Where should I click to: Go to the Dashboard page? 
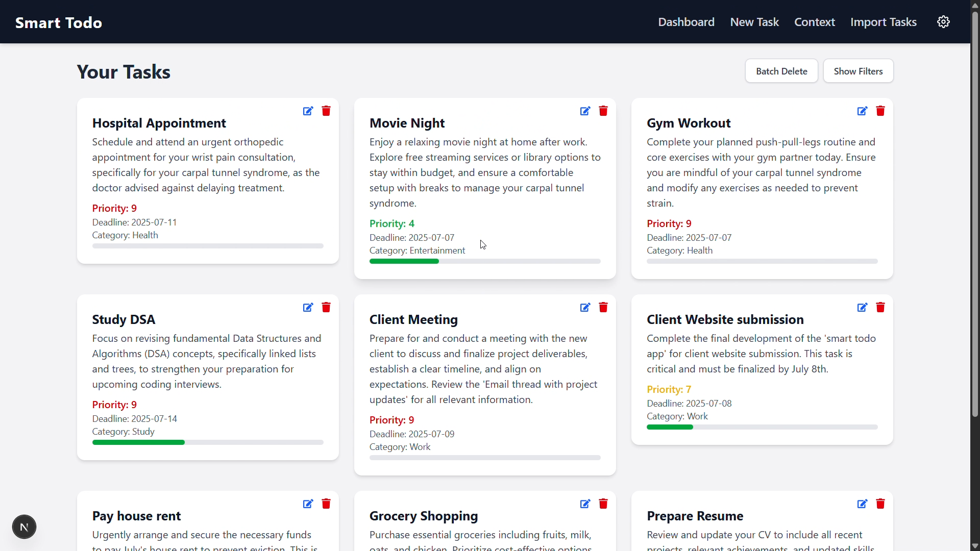click(686, 22)
